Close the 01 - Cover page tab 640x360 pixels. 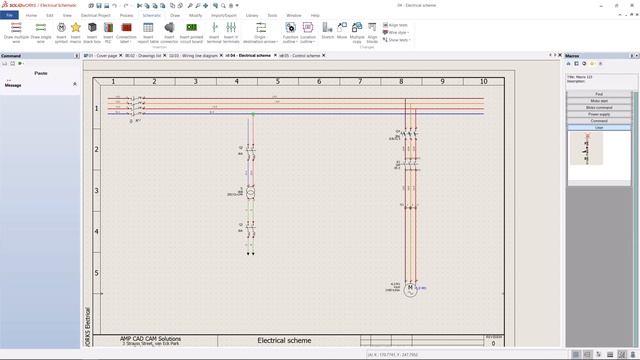pyautogui.click(x=120, y=55)
